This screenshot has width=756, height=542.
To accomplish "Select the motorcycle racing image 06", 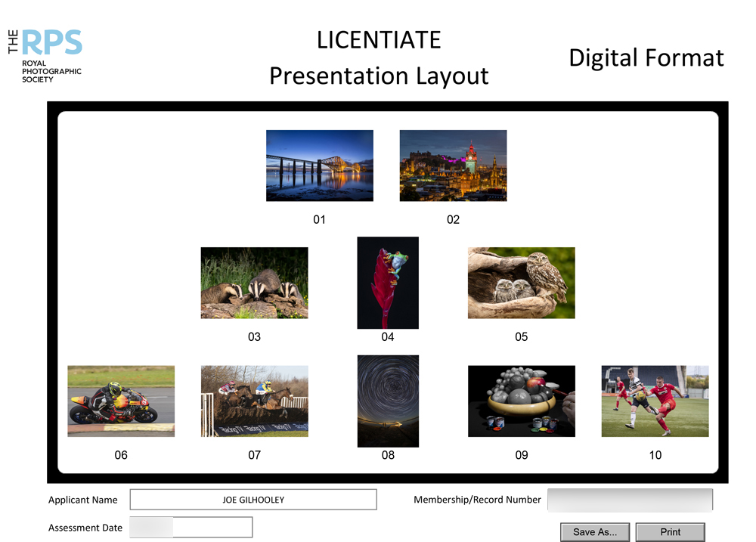I will 121,401.
